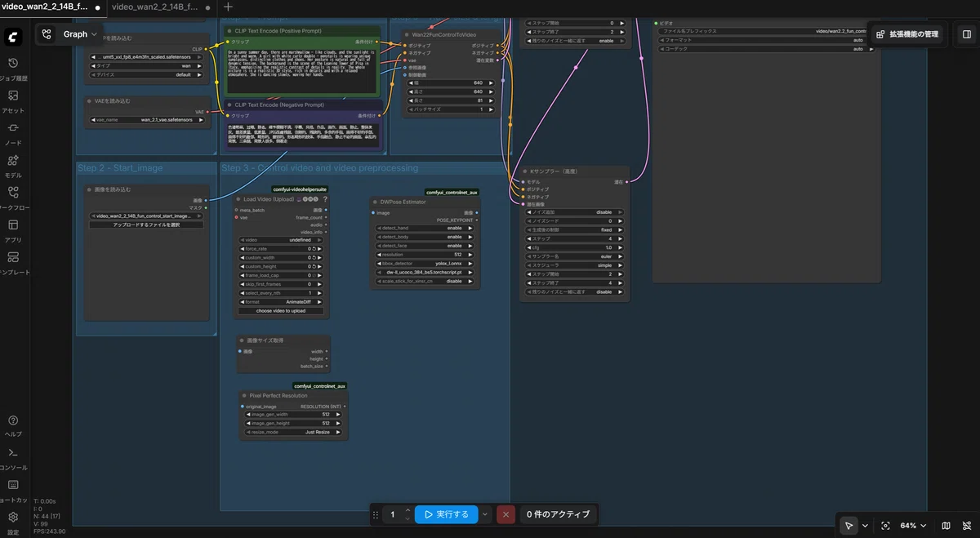Expand the run button options chevron
Image resolution: width=980 pixels, height=538 pixels.
pos(485,514)
